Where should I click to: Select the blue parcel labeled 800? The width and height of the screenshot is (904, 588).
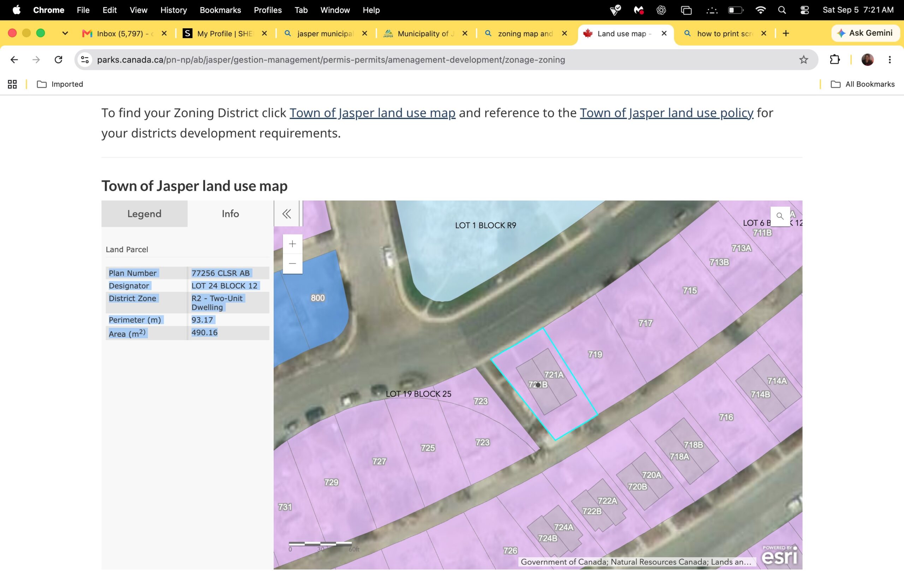click(317, 298)
